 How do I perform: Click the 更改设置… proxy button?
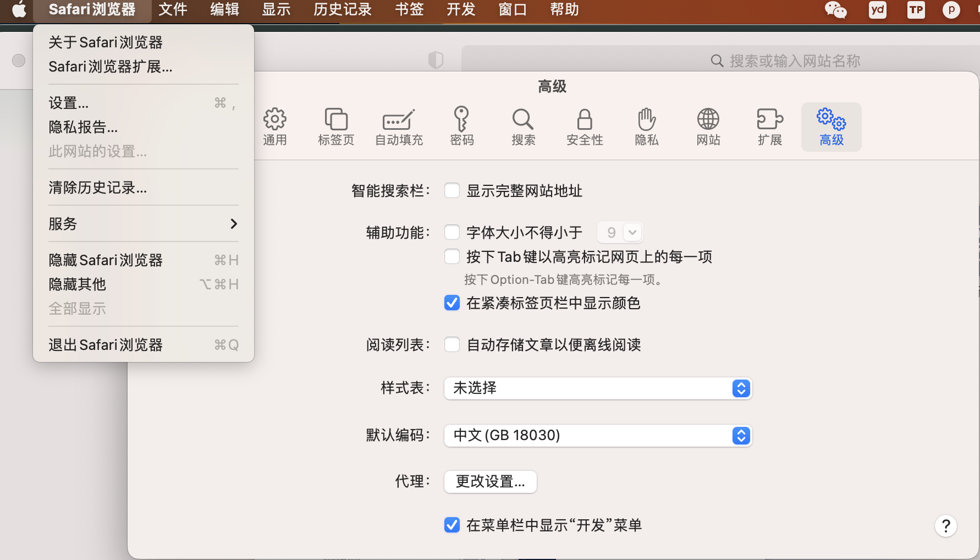491,482
